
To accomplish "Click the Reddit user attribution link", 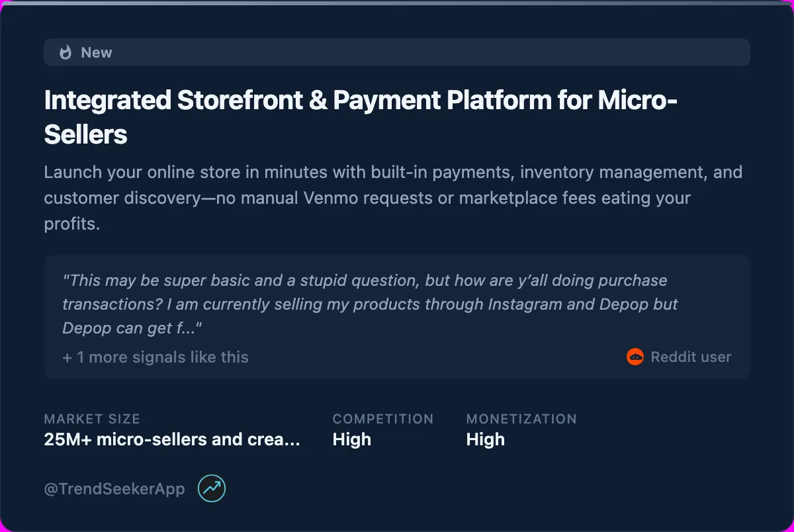I will tap(691, 357).
